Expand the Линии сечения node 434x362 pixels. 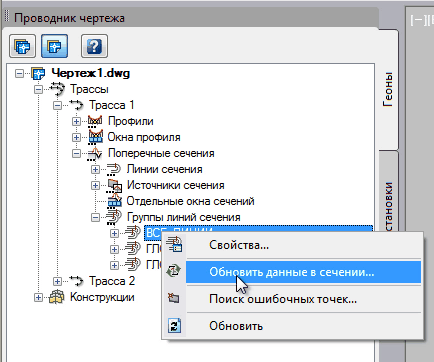coord(95,169)
